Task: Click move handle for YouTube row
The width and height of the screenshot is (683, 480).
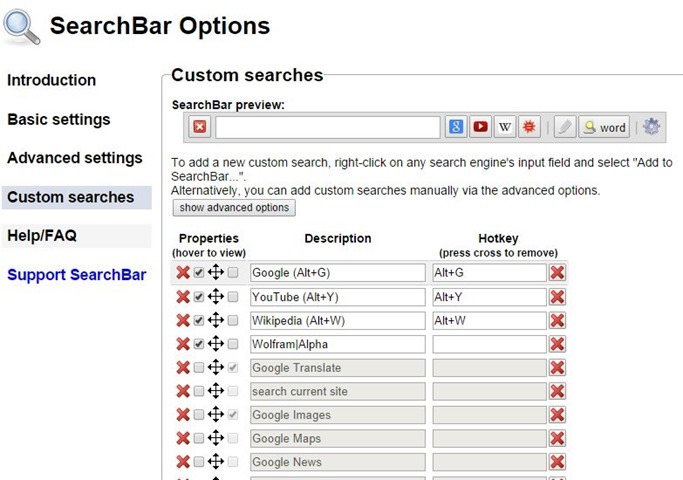Action: point(216,297)
